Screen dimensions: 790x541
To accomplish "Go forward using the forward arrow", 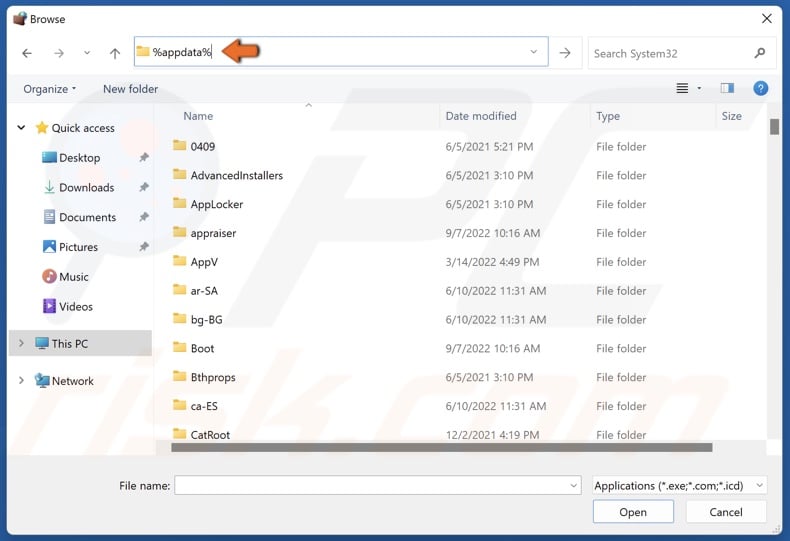I will (x=59, y=53).
